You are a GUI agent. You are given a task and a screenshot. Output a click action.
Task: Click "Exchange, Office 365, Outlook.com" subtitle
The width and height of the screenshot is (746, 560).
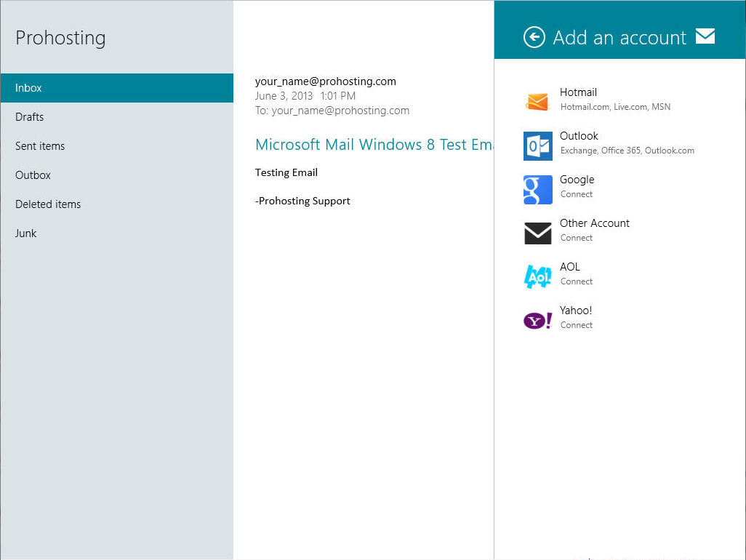tap(627, 151)
